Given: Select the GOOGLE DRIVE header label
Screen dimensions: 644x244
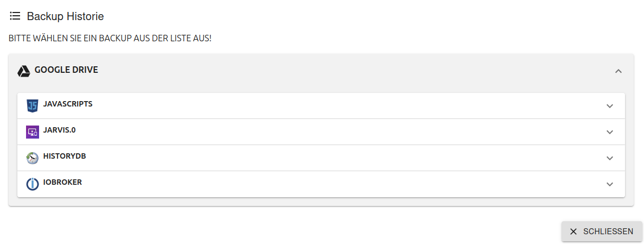Looking at the screenshot, I should (66, 70).
